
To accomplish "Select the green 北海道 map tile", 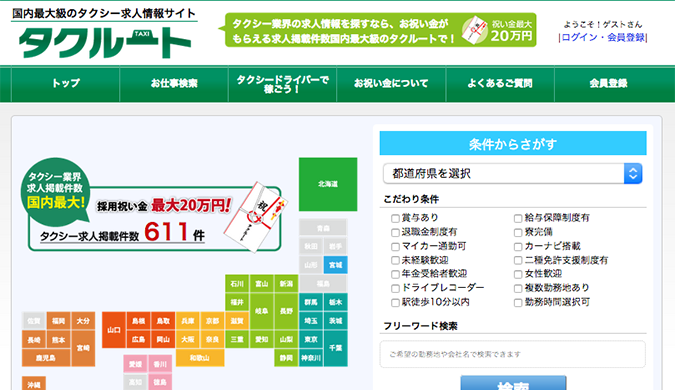I will pyautogui.click(x=328, y=184).
